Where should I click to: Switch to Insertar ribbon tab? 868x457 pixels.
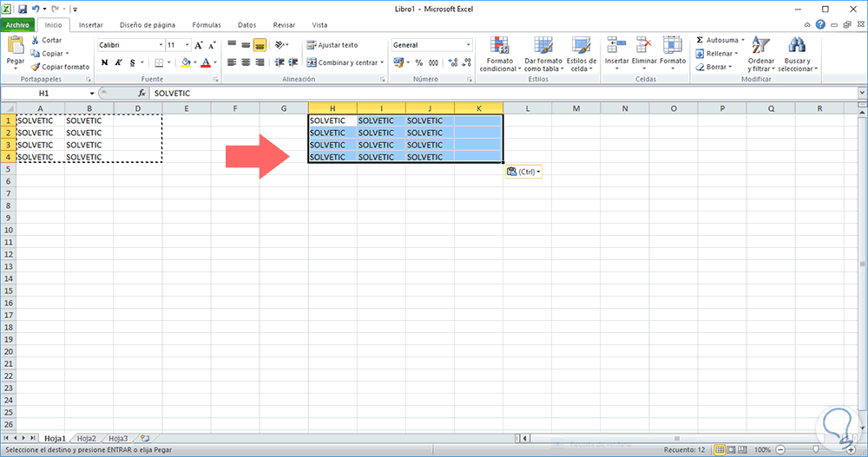pos(91,25)
